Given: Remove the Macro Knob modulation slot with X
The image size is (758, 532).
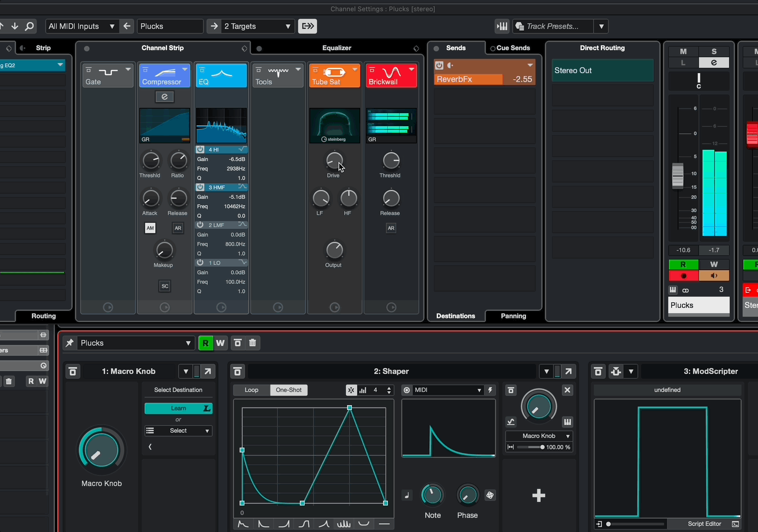Looking at the screenshot, I should (567, 390).
